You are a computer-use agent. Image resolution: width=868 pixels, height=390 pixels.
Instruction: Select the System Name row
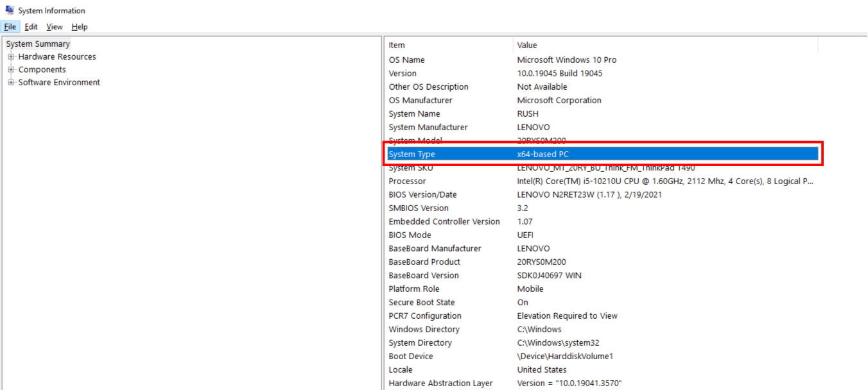pos(602,114)
